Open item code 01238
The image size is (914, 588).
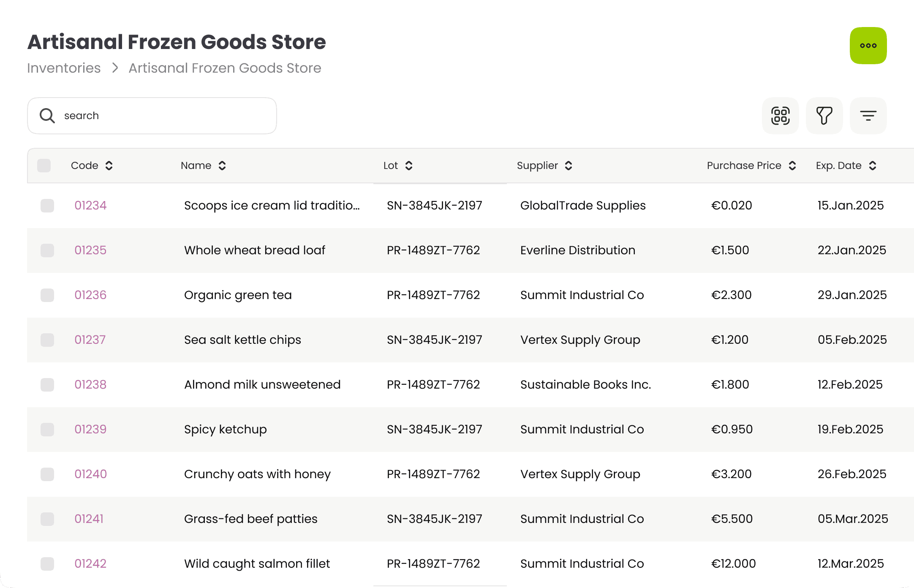point(90,384)
